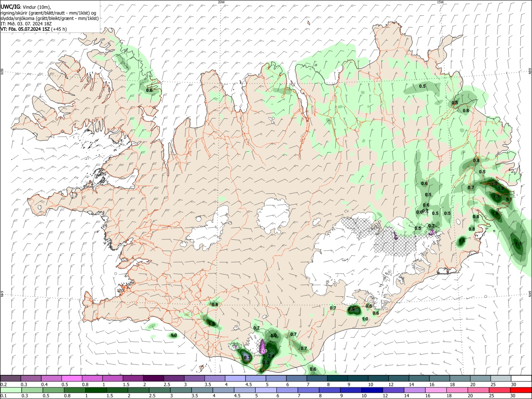Screen dimensions: 532x399
Task: Click the 'rigning/skúrir (grænt/blátt/rautt' legend line
Action: point(49,13)
